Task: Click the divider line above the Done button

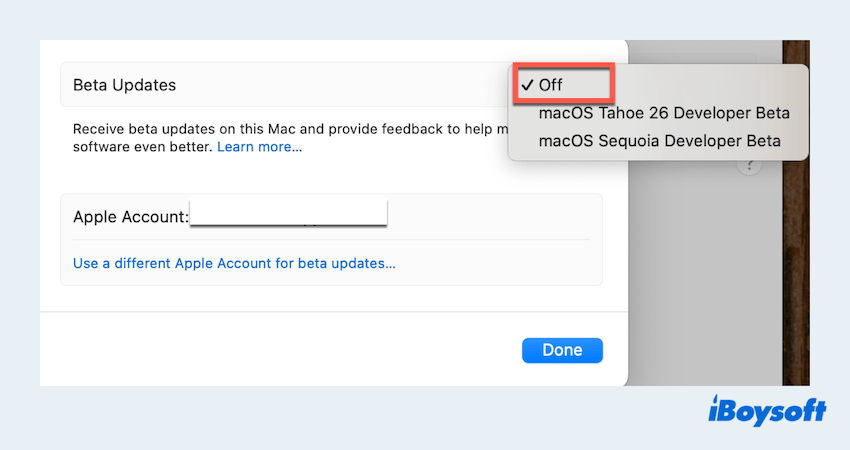Action: (x=330, y=312)
